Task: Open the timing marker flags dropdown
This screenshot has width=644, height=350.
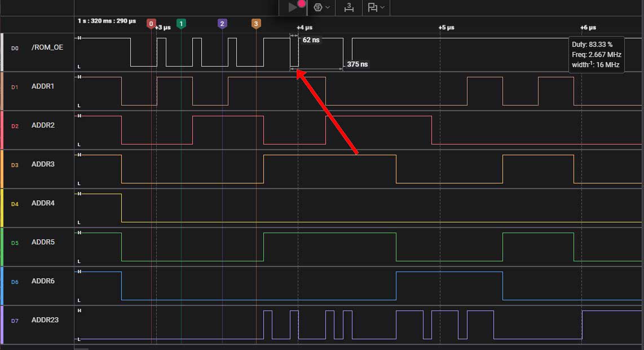Action: (x=376, y=7)
